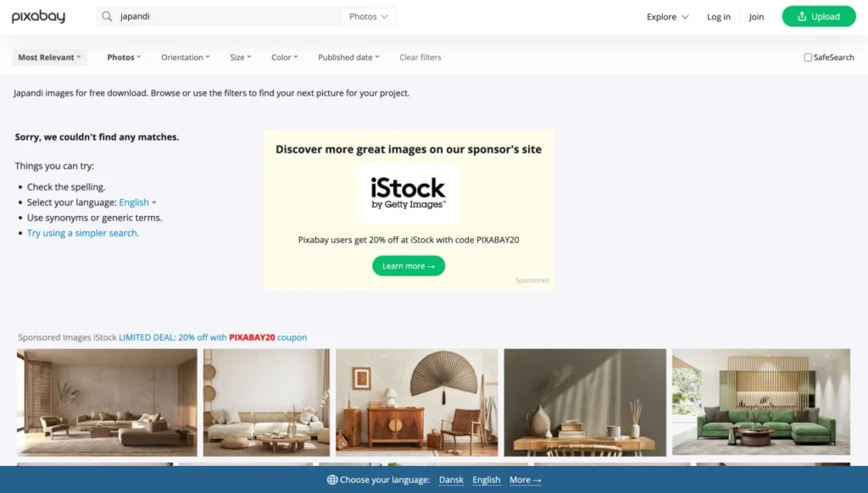
Task: Open the Photos media type dropdown in search bar
Action: click(369, 17)
